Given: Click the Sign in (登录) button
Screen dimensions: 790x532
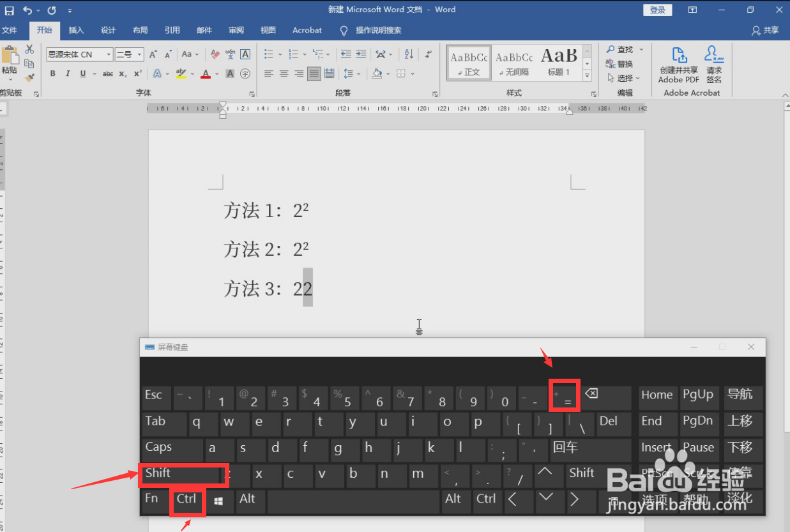Looking at the screenshot, I should click(x=657, y=10).
